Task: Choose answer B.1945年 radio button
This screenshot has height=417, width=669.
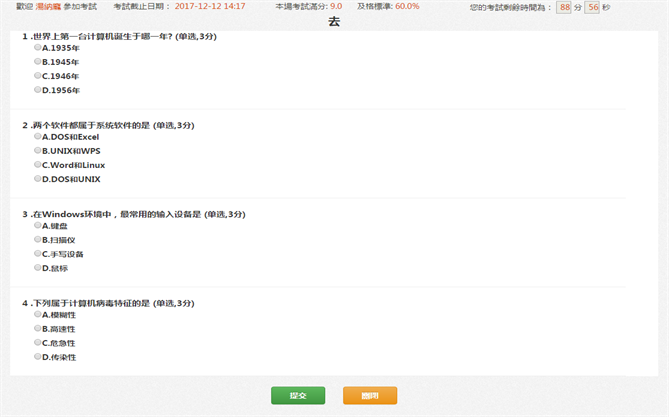Action: coord(38,61)
